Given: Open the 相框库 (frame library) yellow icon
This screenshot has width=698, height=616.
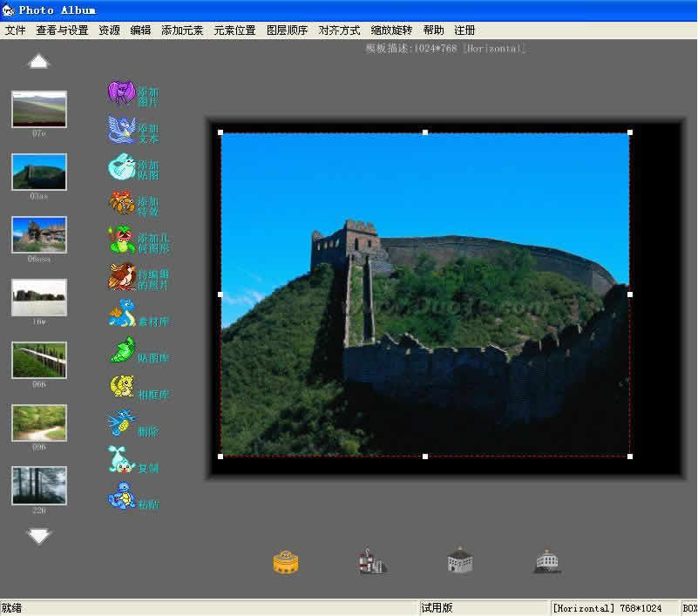Looking at the screenshot, I should tap(121, 386).
